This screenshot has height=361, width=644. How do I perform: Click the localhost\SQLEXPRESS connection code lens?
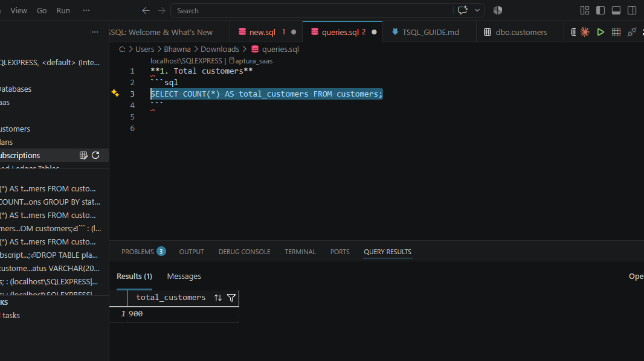186,61
